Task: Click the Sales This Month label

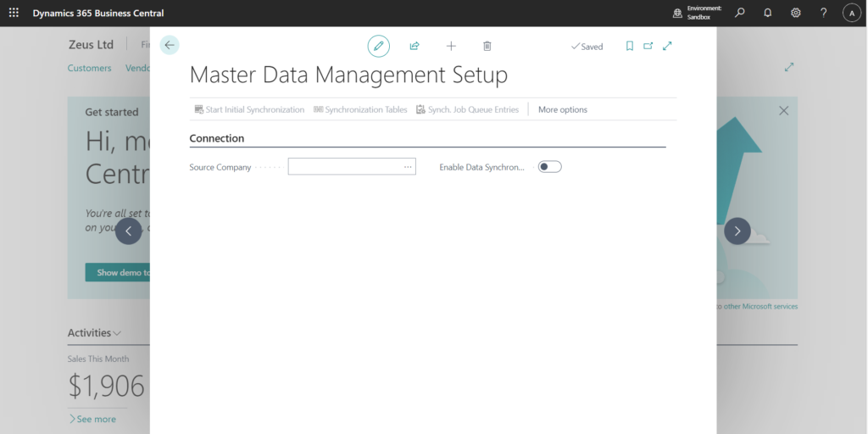Action: [x=98, y=359]
